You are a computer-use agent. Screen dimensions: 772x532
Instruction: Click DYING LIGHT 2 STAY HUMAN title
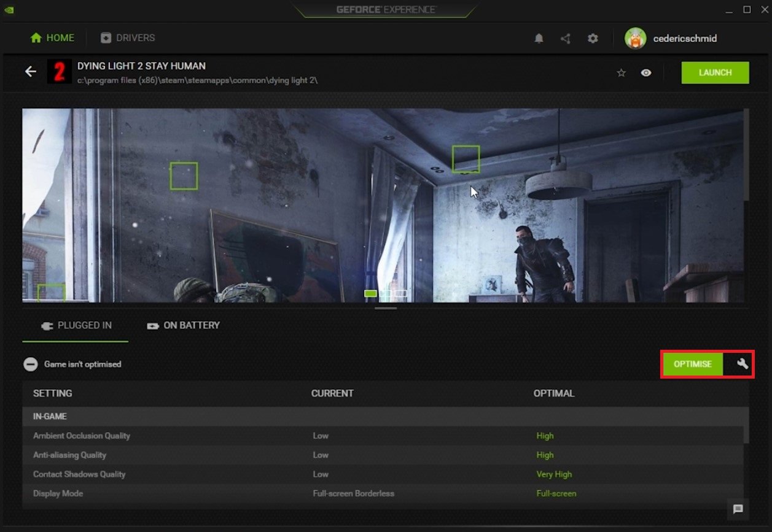click(x=141, y=66)
